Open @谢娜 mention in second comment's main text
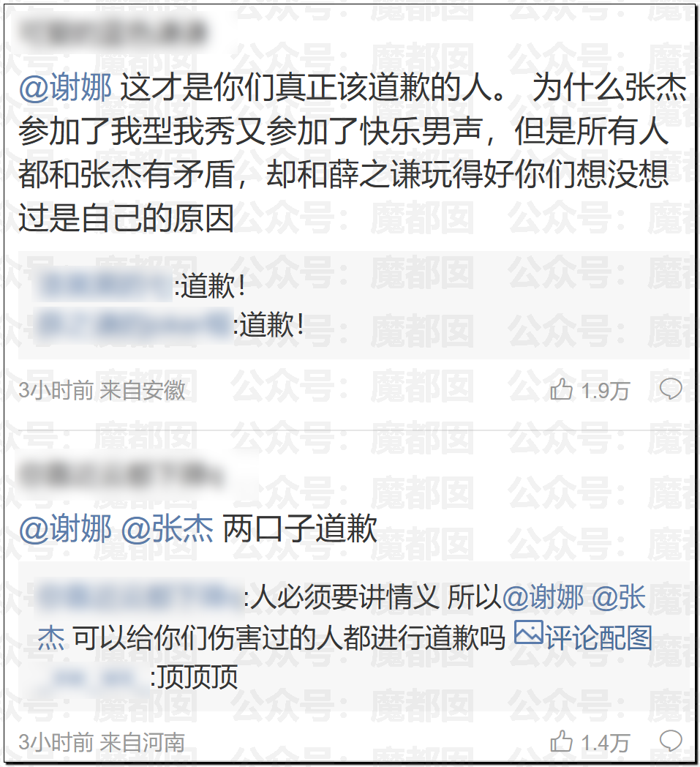The image size is (700, 767). [x=66, y=529]
